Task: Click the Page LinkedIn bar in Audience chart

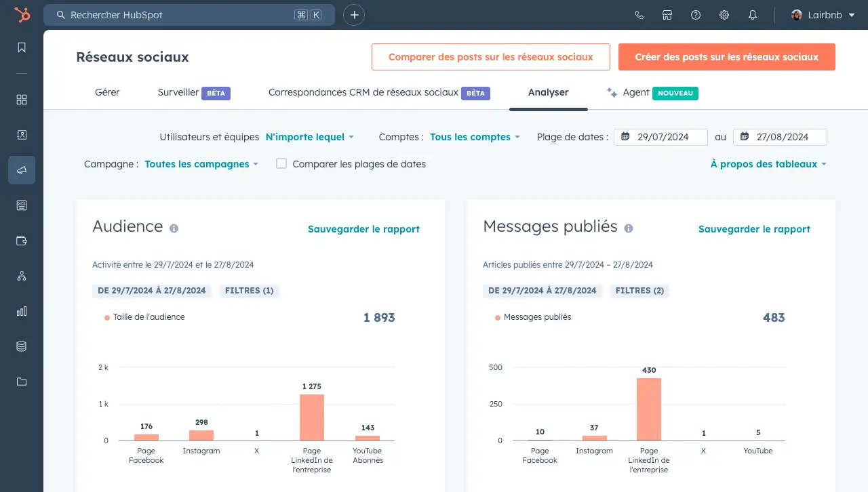Action: point(312,417)
